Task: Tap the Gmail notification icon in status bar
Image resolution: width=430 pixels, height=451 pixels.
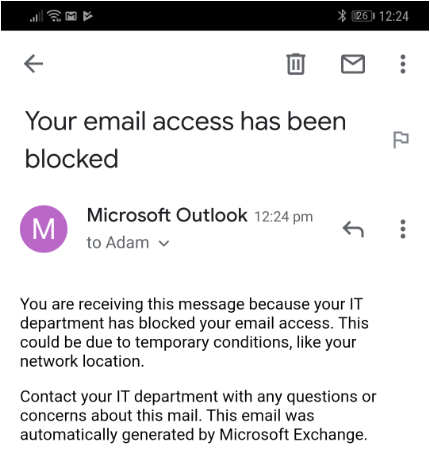Action: (71, 16)
